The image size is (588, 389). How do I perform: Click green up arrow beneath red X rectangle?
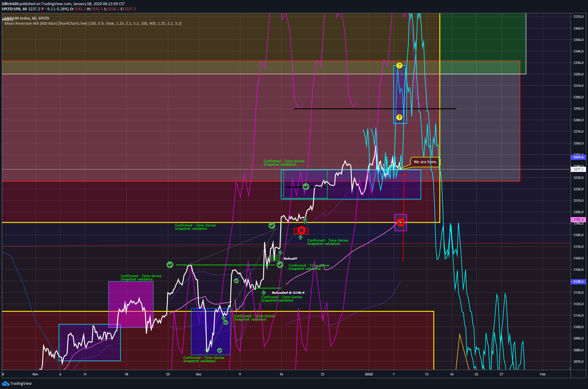click(x=300, y=237)
